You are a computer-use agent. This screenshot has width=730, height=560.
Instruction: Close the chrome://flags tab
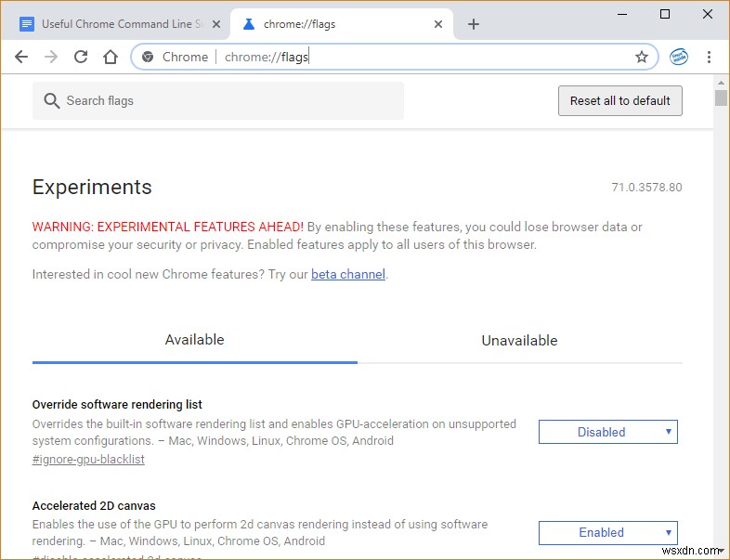pos(438,24)
